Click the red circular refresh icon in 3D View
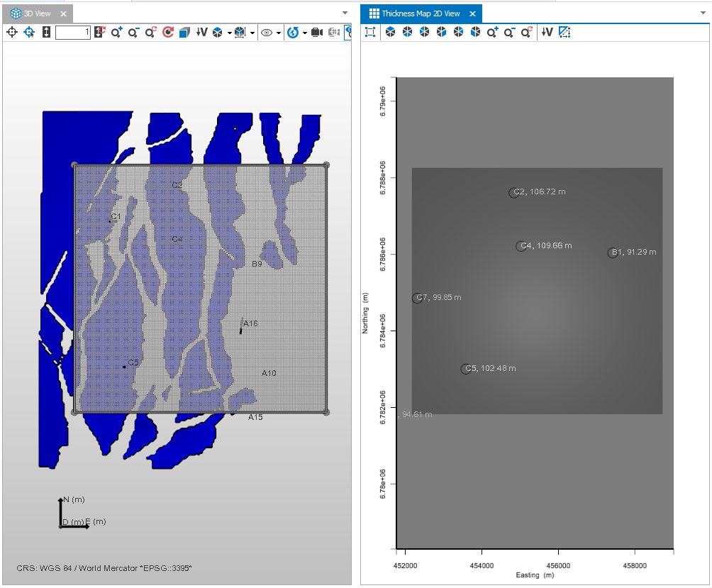712x588 pixels. [167, 32]
